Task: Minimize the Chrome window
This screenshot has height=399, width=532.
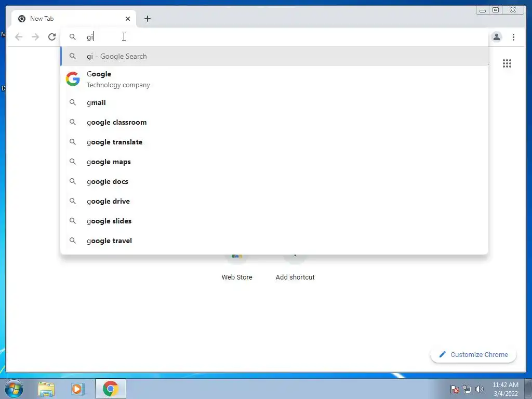Action: pyautogui.click(x=483, y=10)
